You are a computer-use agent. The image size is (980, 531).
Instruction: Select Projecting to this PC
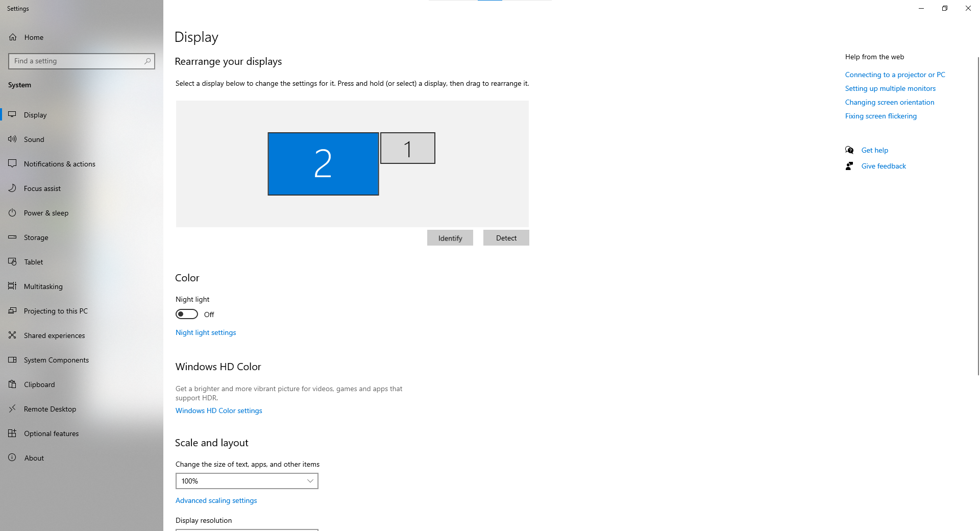[56, 311]
